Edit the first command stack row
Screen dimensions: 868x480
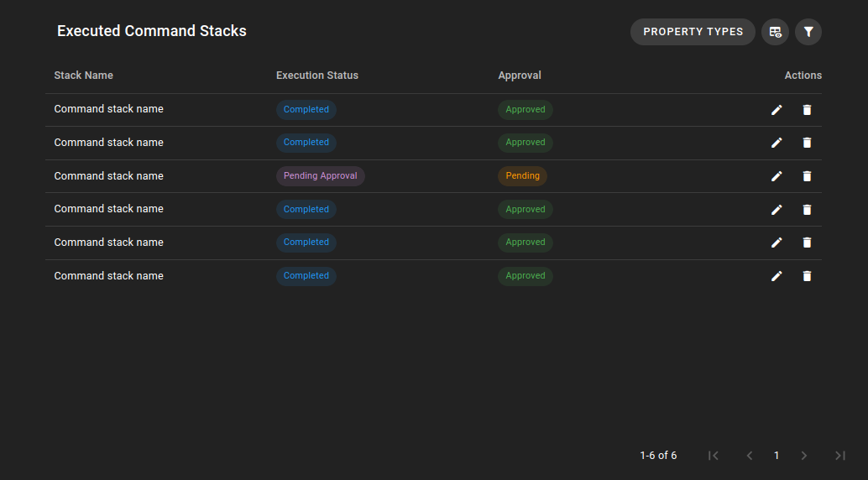776,110
